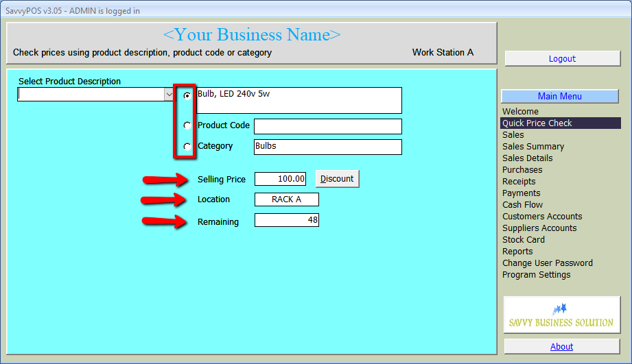Open Sales from the main menu
Viewport: 632px width, 364px height.
point(513,135)
